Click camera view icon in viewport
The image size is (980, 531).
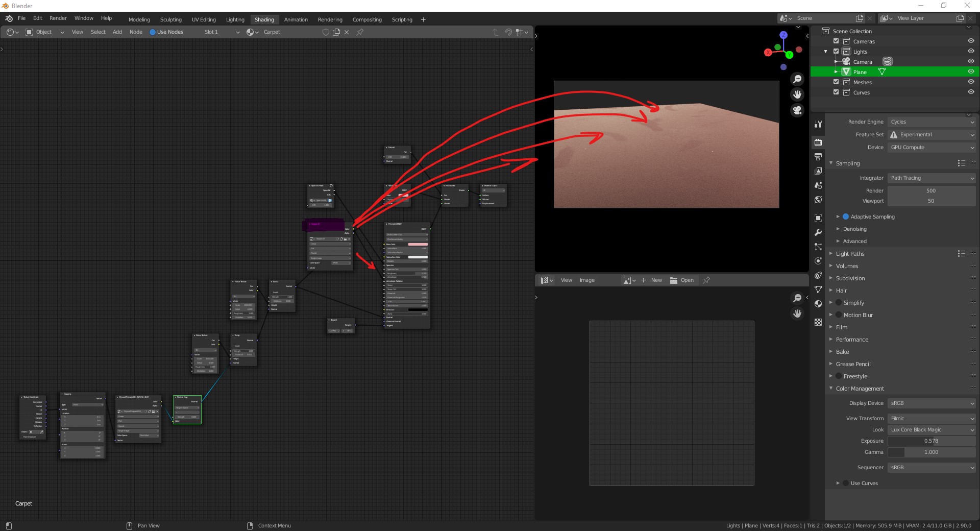[x=797, y=110]
